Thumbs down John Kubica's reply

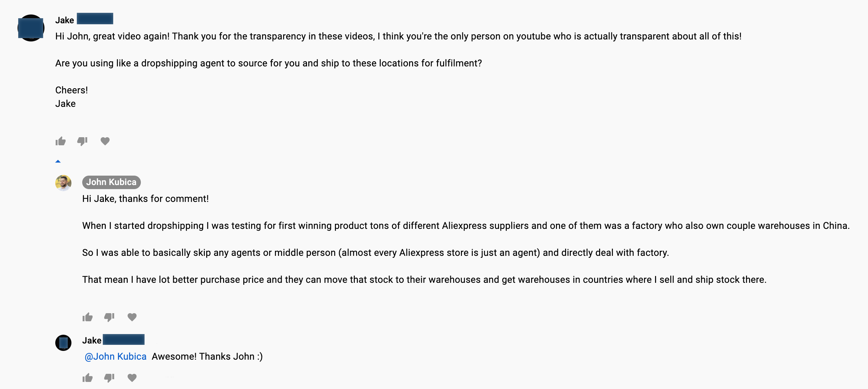(x=109, y=317)
